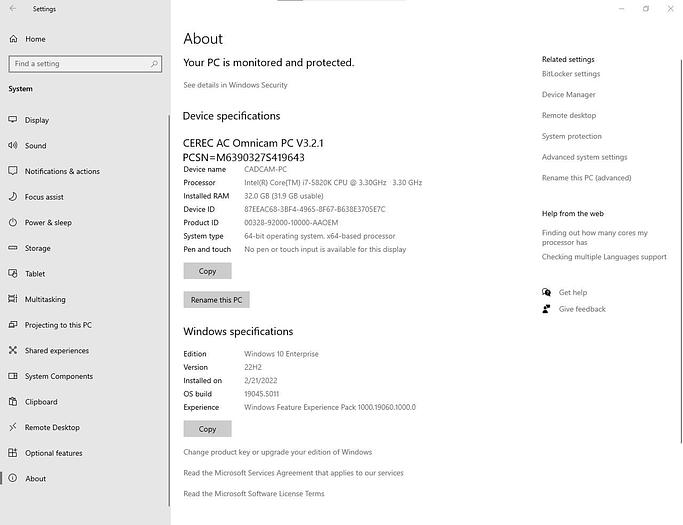Click the Give feedback icon
Screen dimensions: 683x525
[x=546, y=309]
